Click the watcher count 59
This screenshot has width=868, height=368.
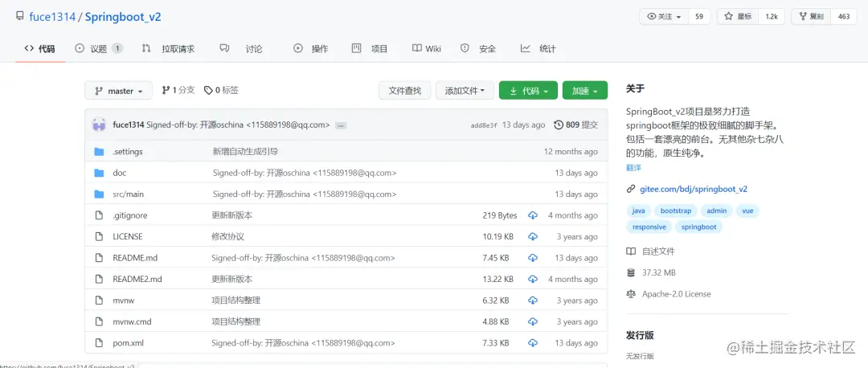[x=699, y=17]
